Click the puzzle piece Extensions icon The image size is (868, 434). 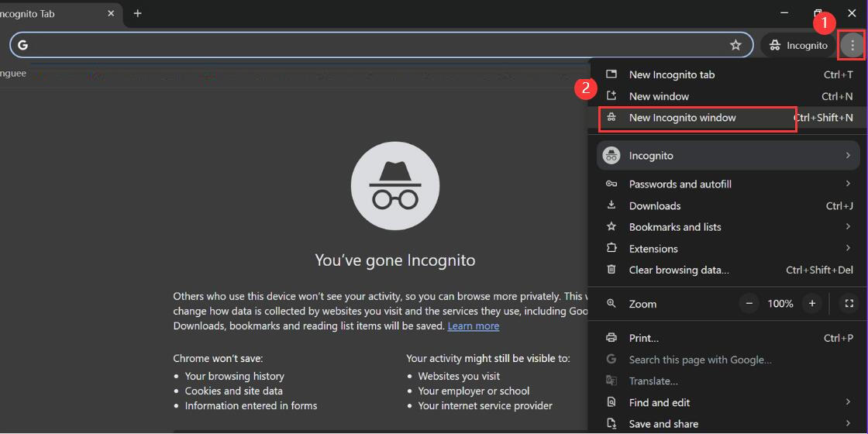coord(611,248)
